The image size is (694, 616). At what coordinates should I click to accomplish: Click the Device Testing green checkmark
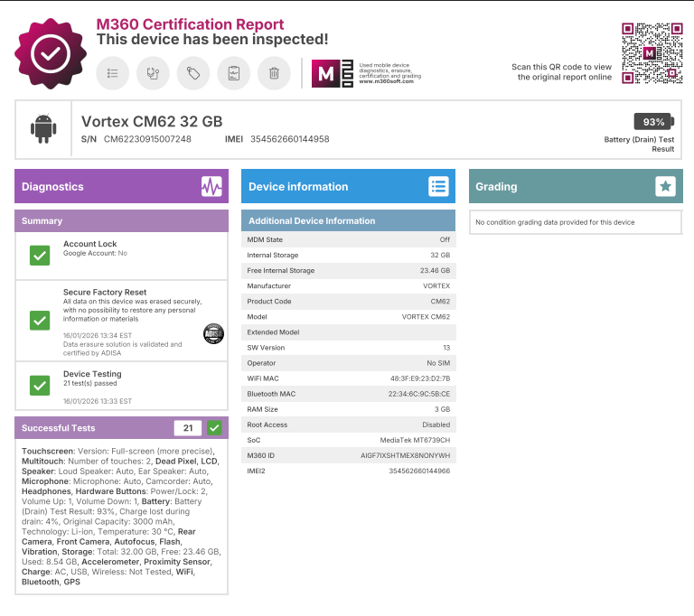tap(40, 386)
